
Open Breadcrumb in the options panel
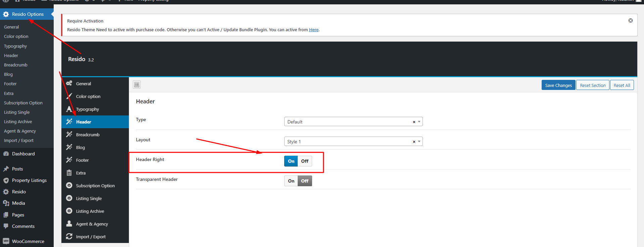95,135
